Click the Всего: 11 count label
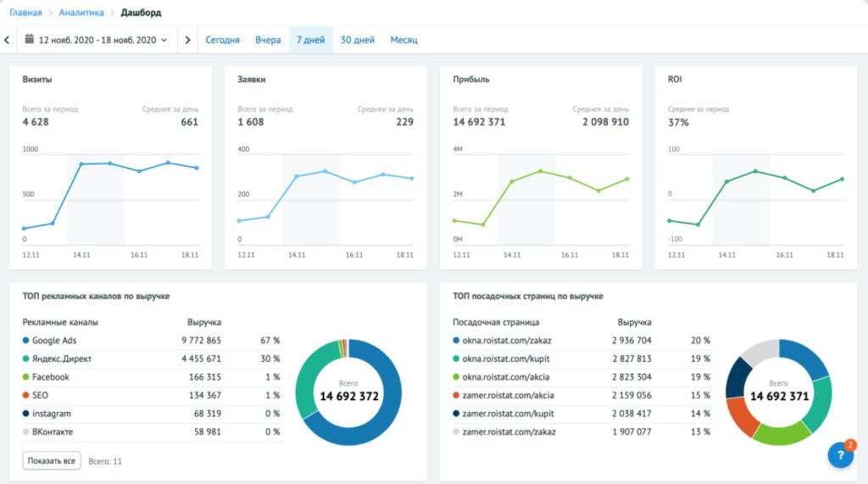The height and width of the screenshot is (484, 868). coord(105,461)
